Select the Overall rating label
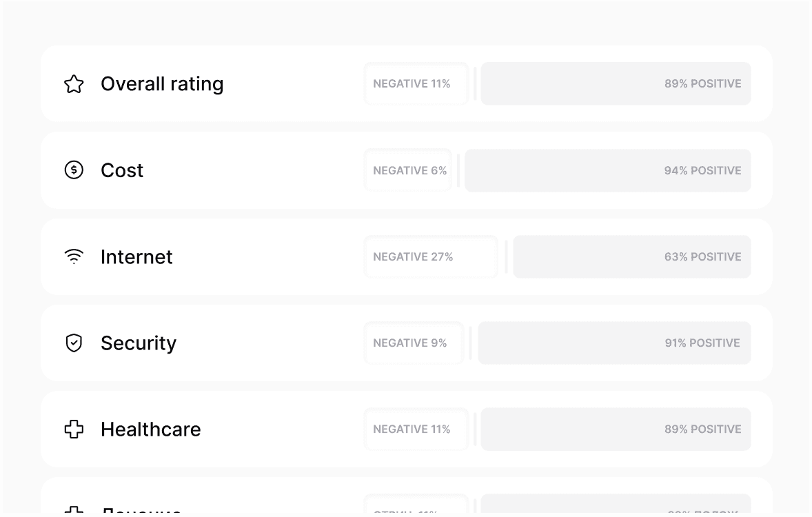 tap(162, 84)
